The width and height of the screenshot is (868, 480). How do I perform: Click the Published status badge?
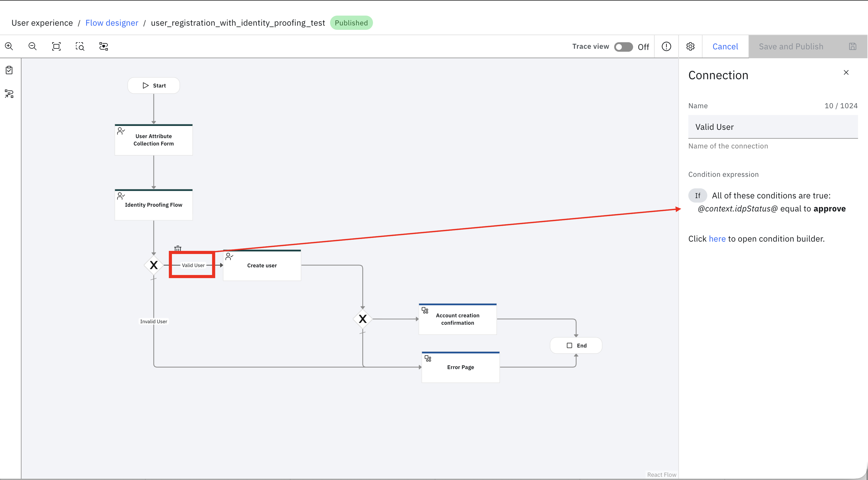(351, 23)
